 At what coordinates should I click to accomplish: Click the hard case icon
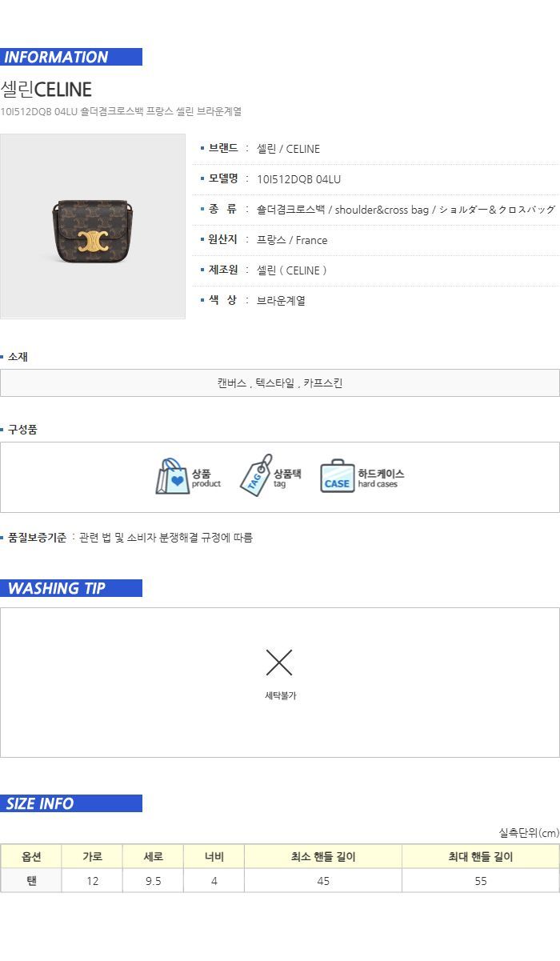point(337,477)
